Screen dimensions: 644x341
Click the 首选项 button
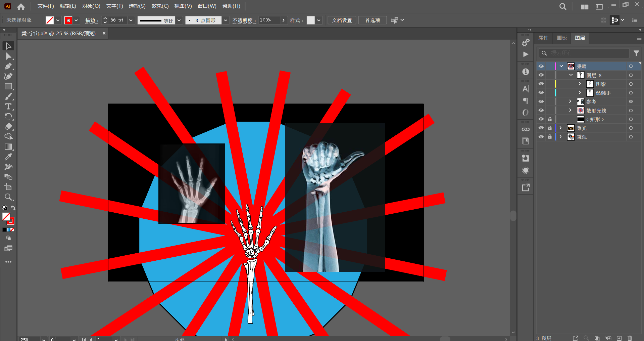[373, 20]
